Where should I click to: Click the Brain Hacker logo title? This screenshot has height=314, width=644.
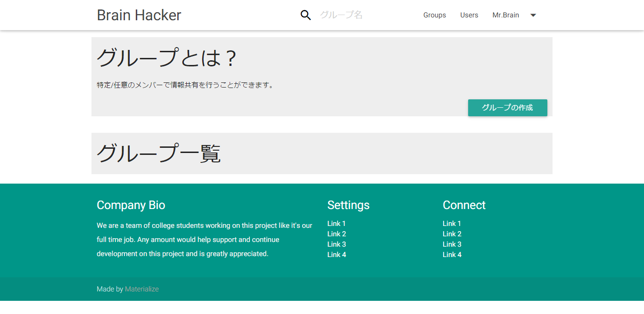pyautogui.click(x=139, y=15)
